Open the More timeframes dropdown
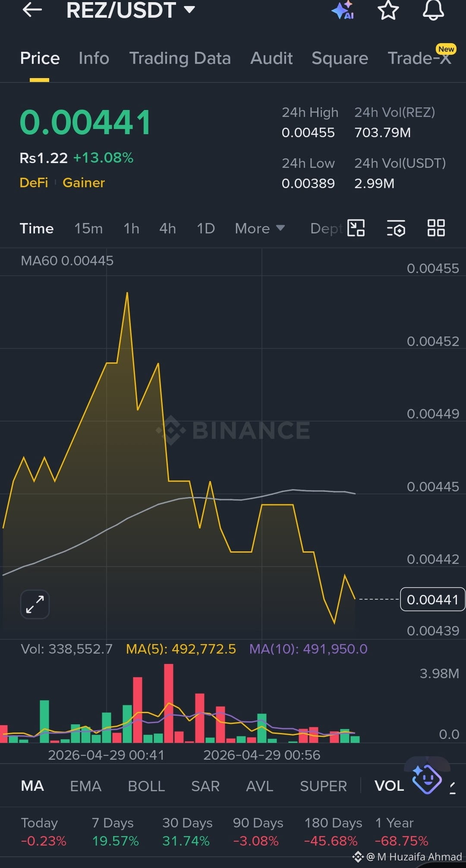 [260, 228]
